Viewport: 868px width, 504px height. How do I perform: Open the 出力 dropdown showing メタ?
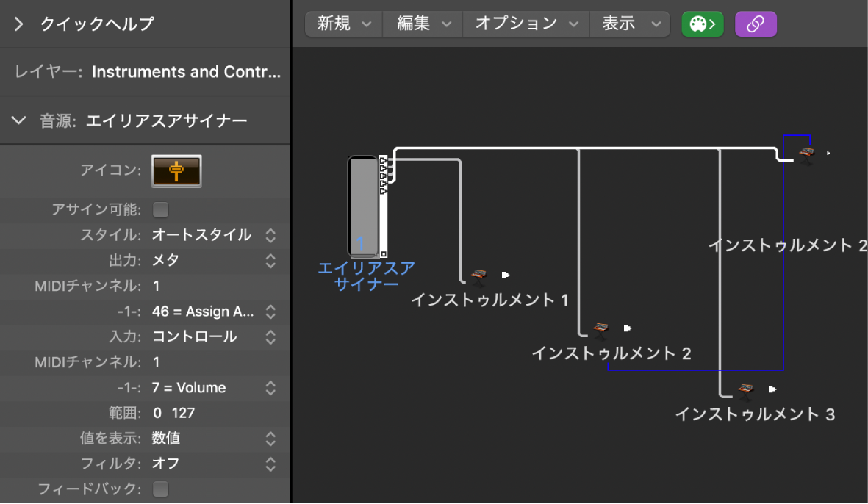coord(213,260)
